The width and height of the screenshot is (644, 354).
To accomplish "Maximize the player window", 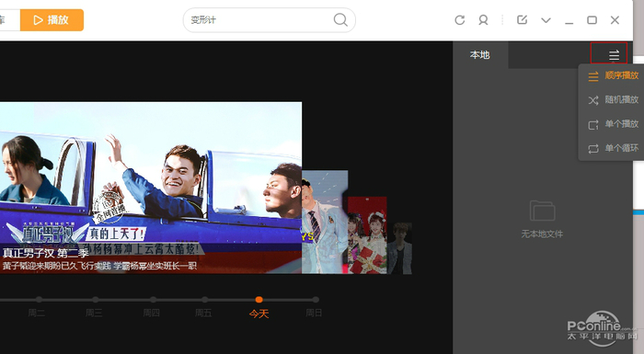I will tap(592, 20).
